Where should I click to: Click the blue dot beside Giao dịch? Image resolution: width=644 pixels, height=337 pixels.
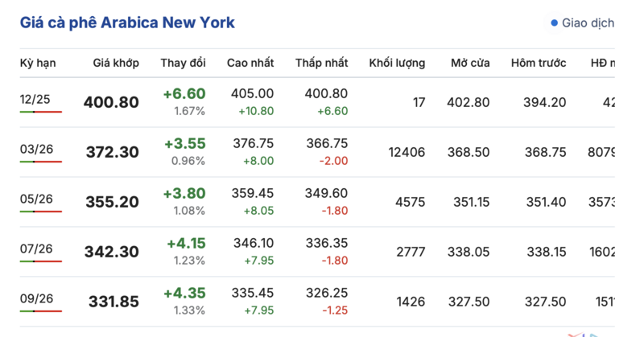tap(554, 23)
